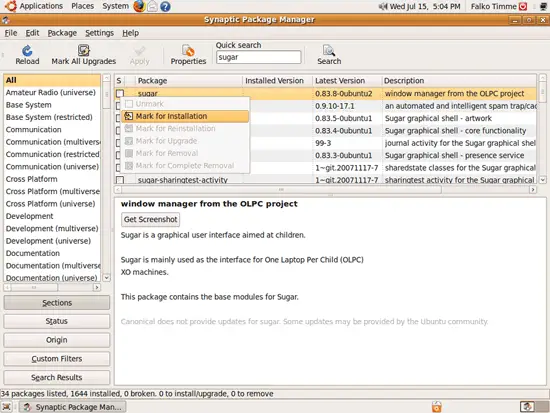Click the Get Screenshot button
550x413 pixels.
150,219
